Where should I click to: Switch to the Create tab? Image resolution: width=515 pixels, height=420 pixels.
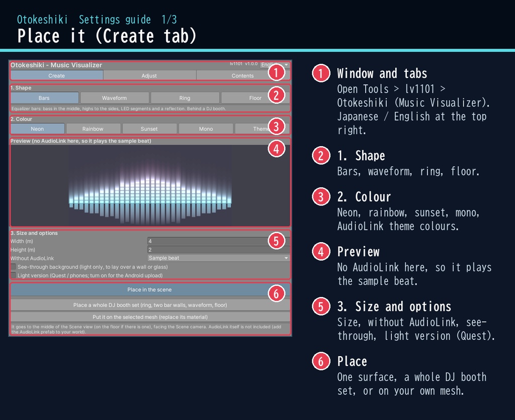click(x=57, y=75)
